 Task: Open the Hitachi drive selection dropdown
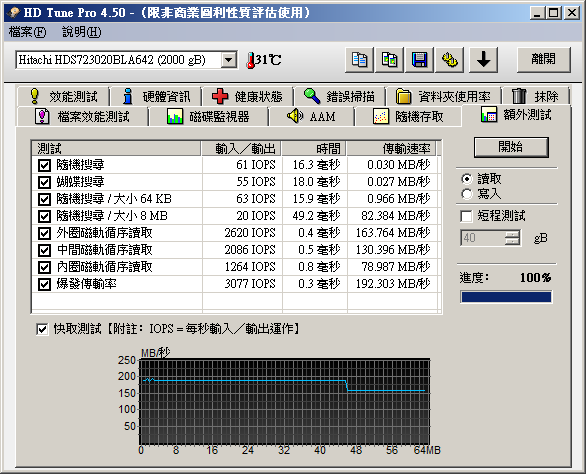pyautogui.click(x=228, y=60)
